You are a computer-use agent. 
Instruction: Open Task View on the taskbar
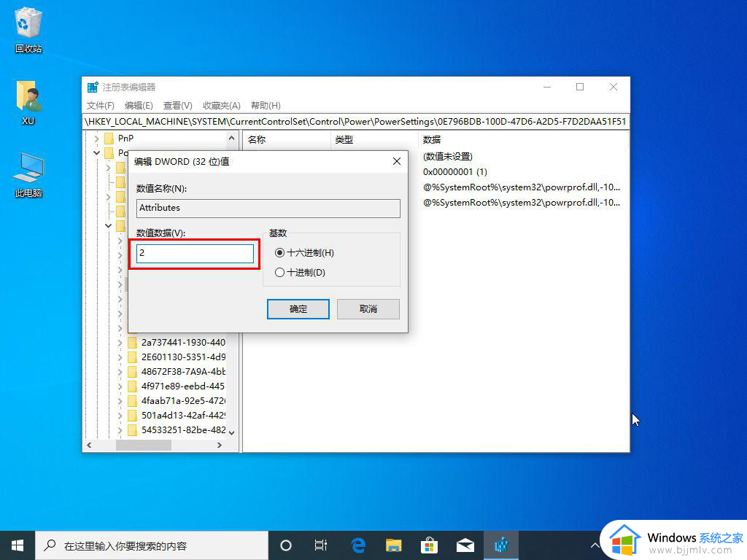point(321,545)
